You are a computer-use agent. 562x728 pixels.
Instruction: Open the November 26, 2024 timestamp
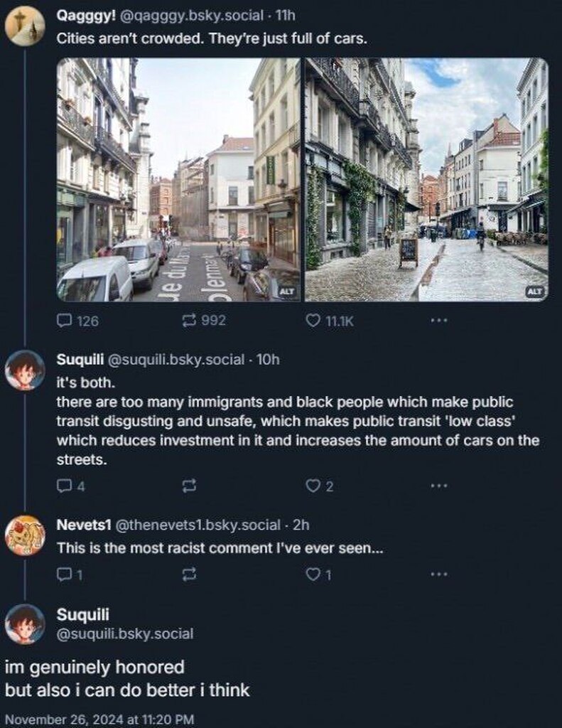tap(99, 719)
